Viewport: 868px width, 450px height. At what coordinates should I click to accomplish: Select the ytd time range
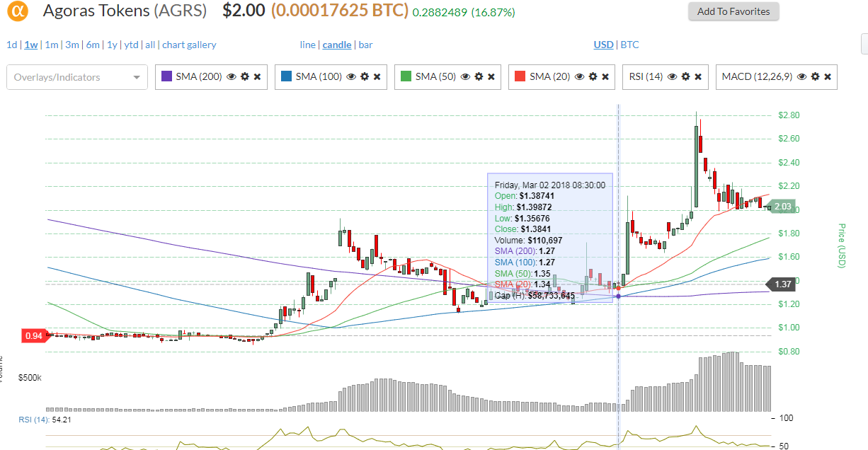coord(132,45)
